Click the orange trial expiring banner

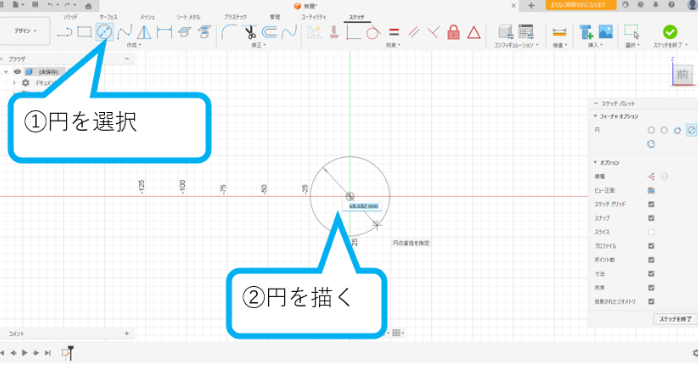click(581, 5)
